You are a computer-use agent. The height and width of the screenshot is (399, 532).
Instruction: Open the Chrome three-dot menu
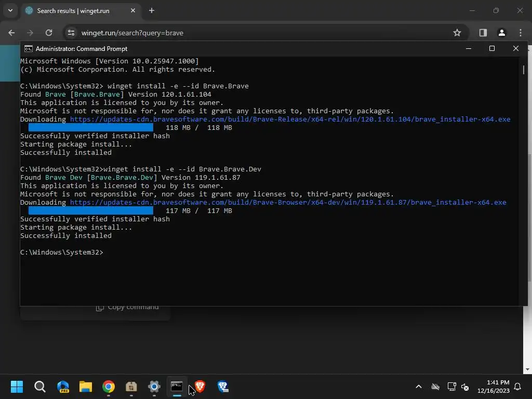coord(521,33)
